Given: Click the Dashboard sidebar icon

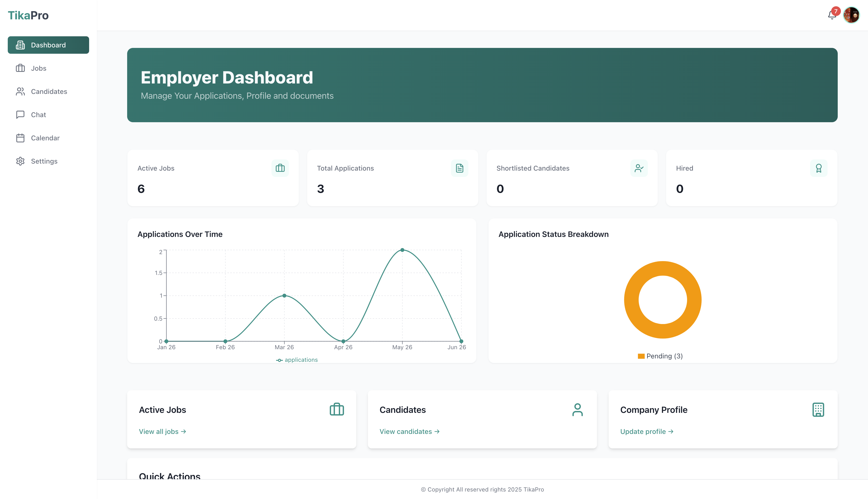Looking at the screenshot, I should coord(20,45).
